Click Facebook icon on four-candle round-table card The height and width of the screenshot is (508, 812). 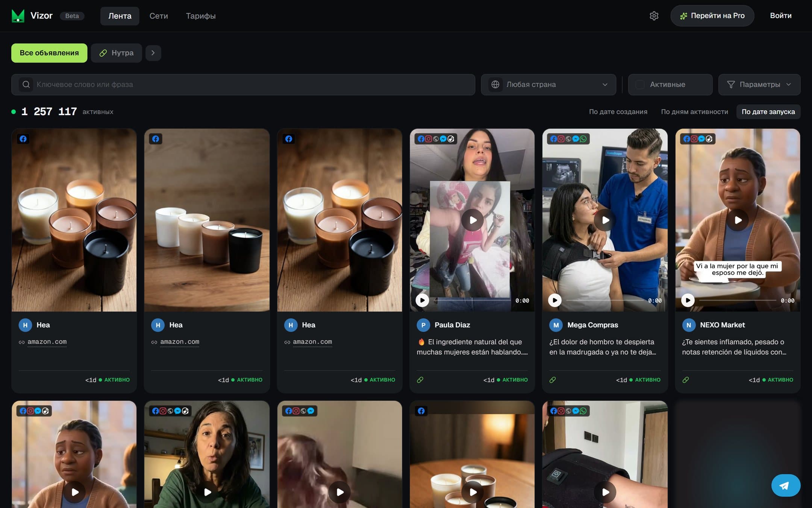click(x=156, y=139)
